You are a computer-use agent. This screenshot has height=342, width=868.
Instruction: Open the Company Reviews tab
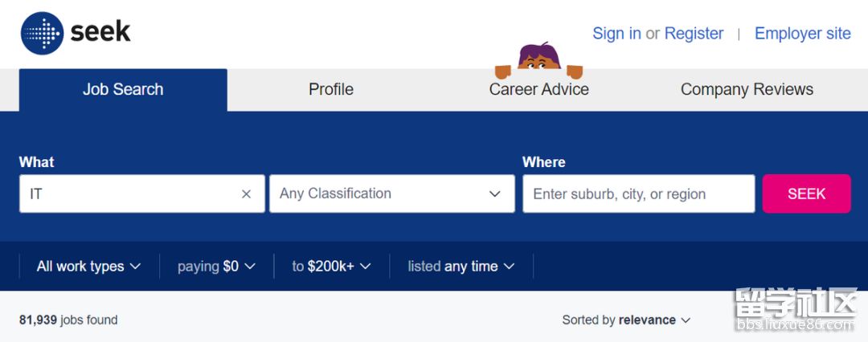point(747,90)
